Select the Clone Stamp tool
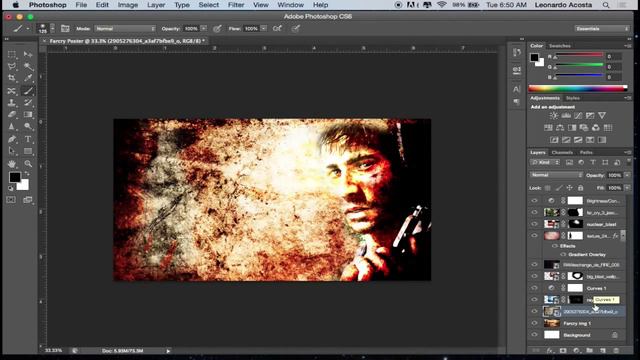 click(12, 102)
